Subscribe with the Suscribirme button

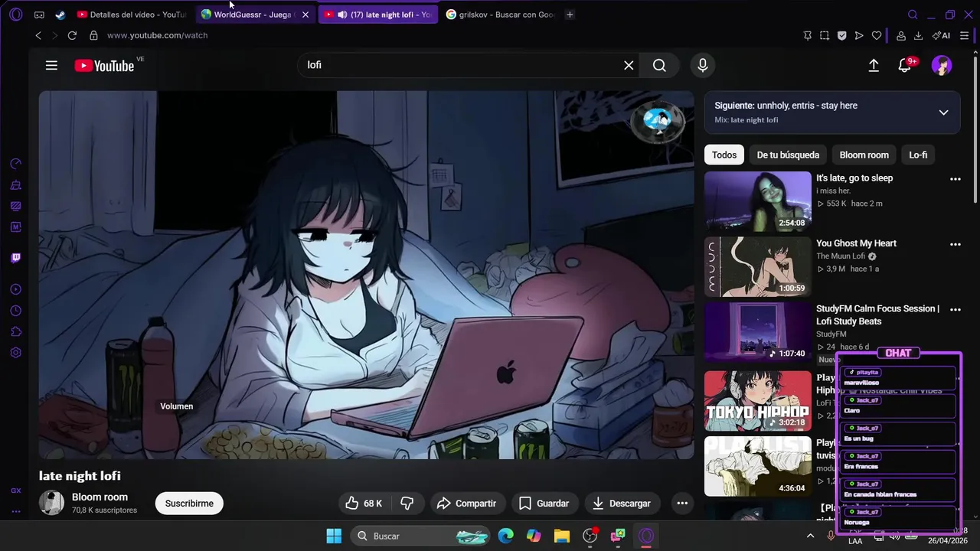(189, 503)
